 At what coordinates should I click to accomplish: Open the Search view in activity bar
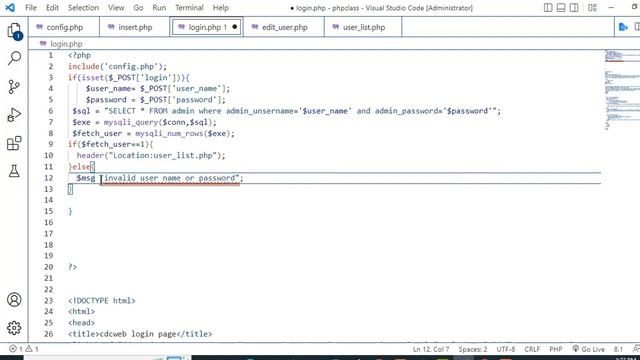tap(14, 58)
